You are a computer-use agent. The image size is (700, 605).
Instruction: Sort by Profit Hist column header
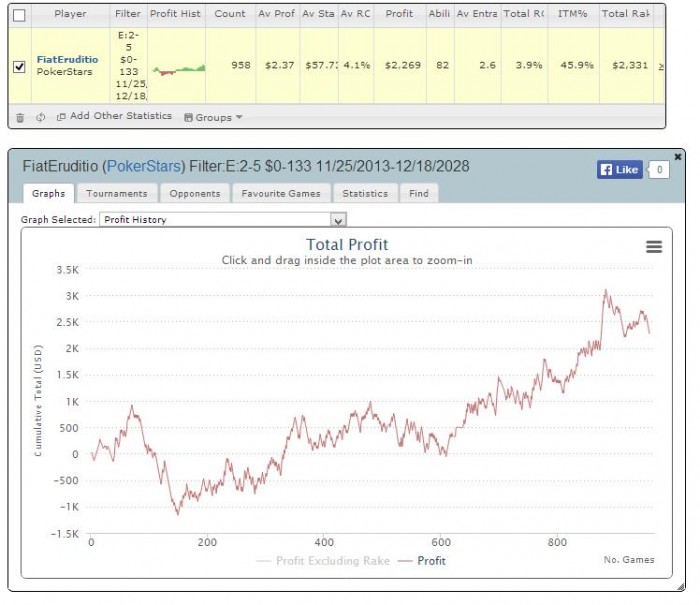pos(175,14)
